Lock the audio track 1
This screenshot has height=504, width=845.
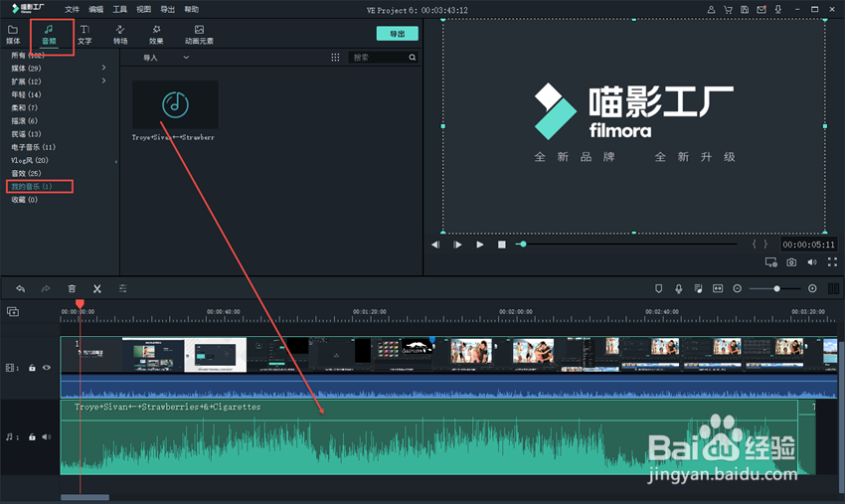click(32, 437)
